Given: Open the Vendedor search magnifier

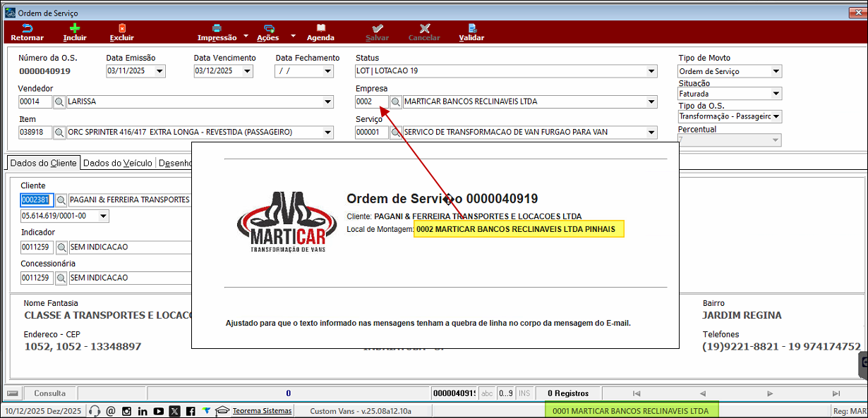Looking at the screenshot, I should coord(59,102).
